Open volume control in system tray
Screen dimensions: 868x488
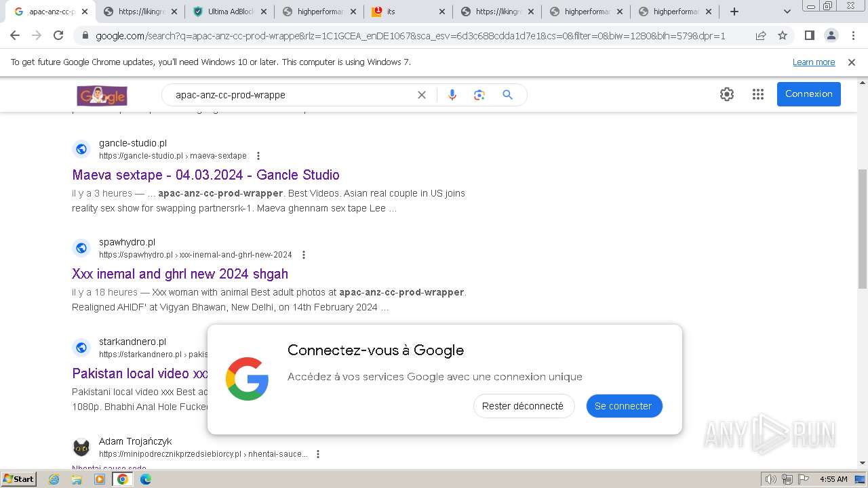pos(771,479)
